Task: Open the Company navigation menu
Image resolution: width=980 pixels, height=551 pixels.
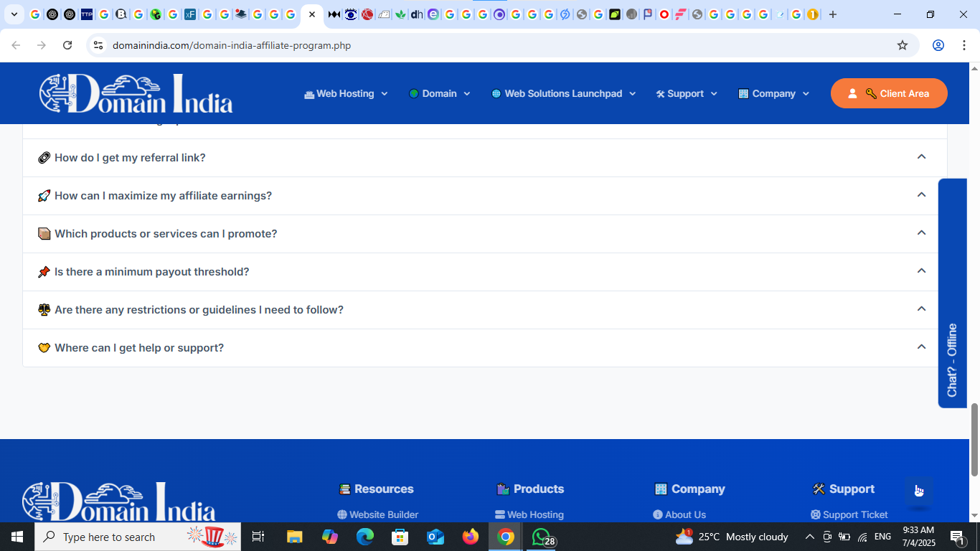Action: tap(773, 94)
